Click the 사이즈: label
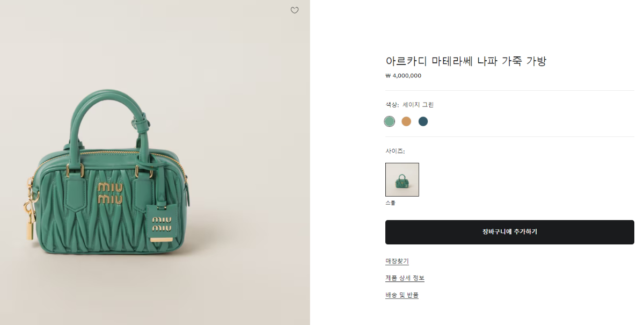The image size is (644, 325). tap(394, 151)
